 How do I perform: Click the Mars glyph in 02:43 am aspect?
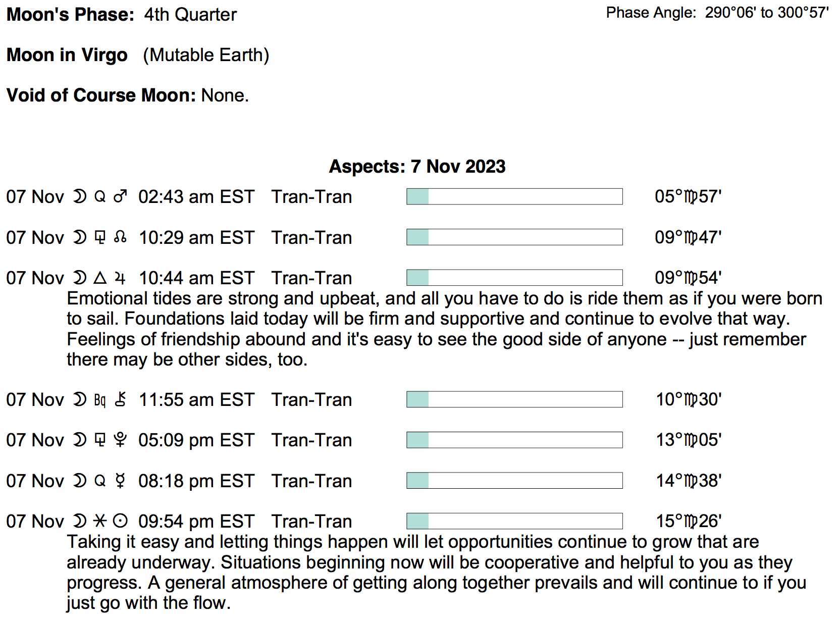120,196
